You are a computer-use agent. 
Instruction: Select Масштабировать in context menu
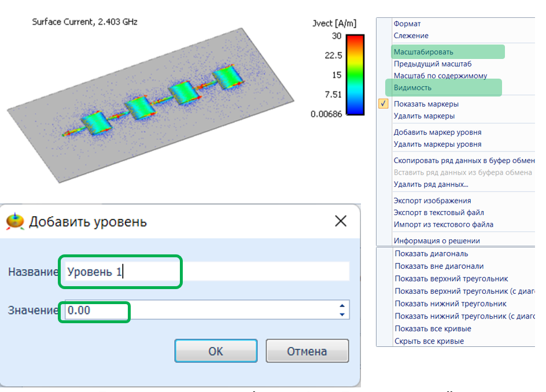[x=423, y=52]
